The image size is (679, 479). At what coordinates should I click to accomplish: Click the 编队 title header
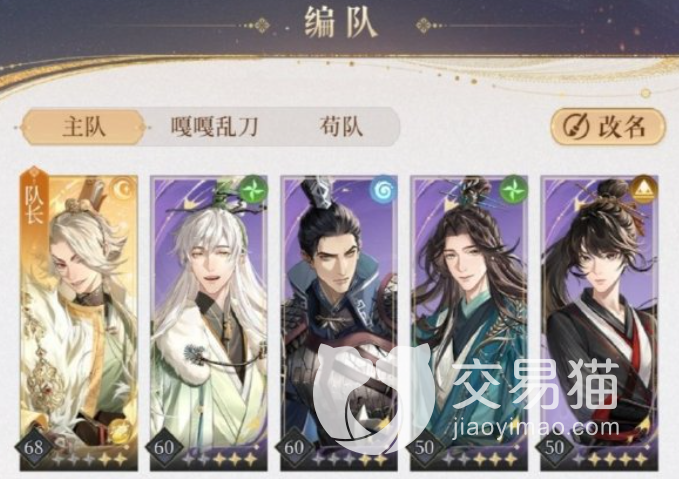(341, 23)
